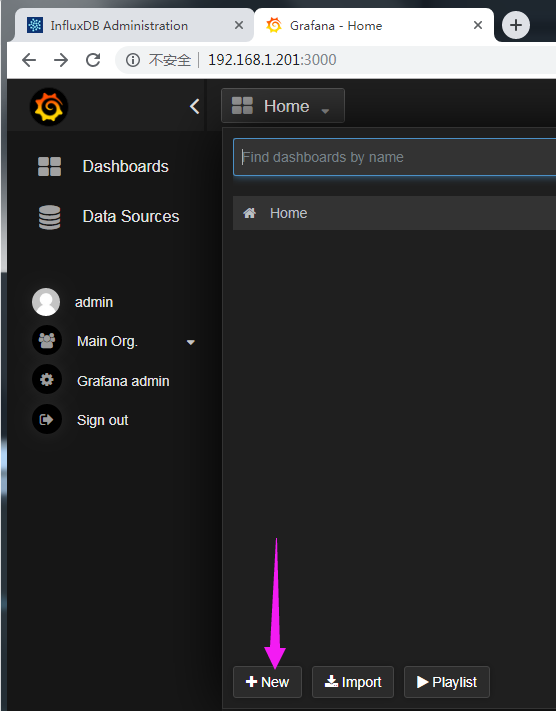
Task: Open the Playlist button
Action: 447,682
